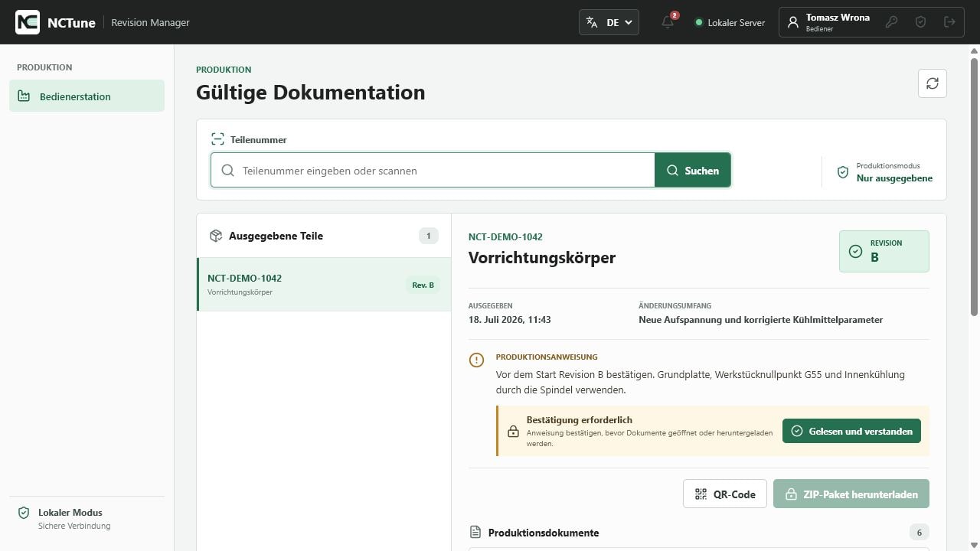Screen dimensions: 980x551
Task: Click the Lokaler Modus shield icon
Action: pos(24,513)
